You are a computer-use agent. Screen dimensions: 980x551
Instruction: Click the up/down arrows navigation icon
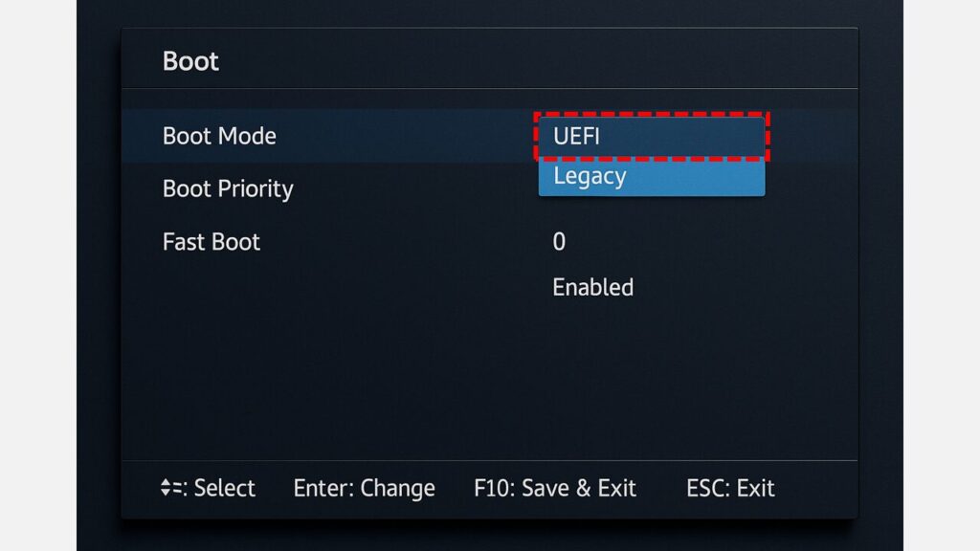166,488
